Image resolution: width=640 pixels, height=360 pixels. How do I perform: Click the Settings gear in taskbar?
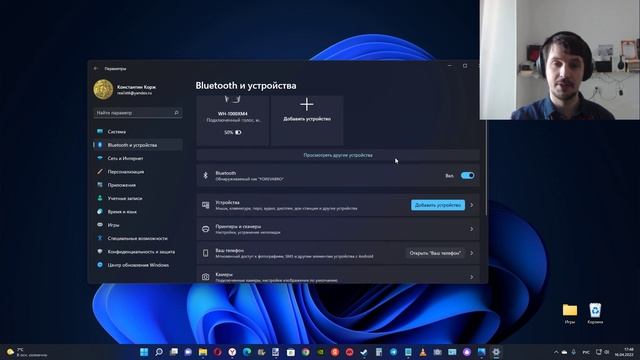click(496, 352)
